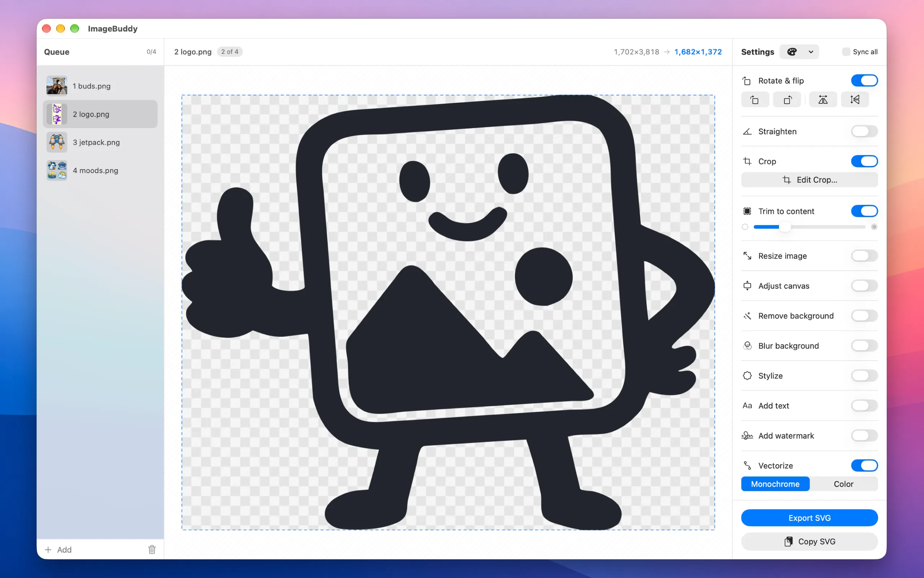
Task: Adjust the Trim to content slider
Action: tap(785, 227)
